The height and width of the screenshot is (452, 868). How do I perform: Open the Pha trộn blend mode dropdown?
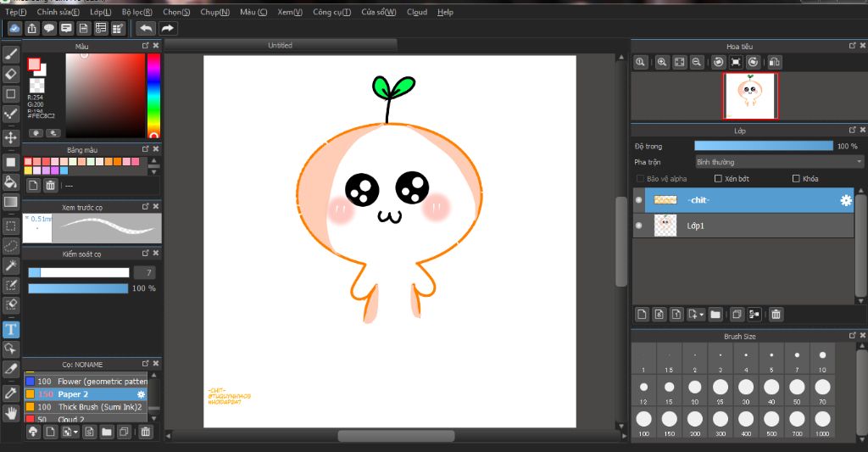click(779, 162)
